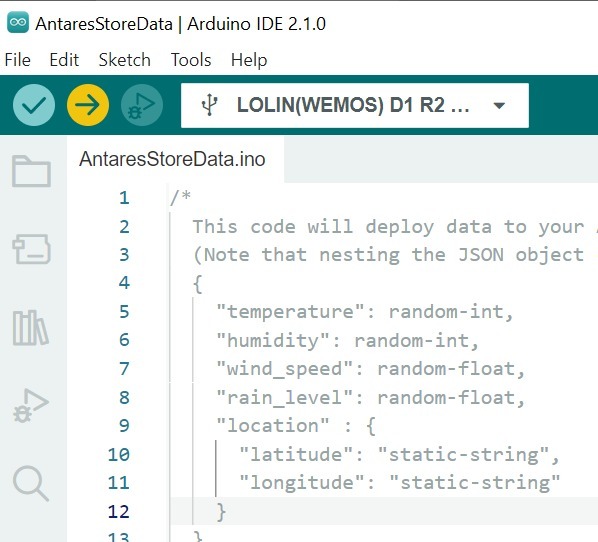Click line number 1 in the gutter
The width and height of the screenshot is (598, 542).
coord(124,198)
